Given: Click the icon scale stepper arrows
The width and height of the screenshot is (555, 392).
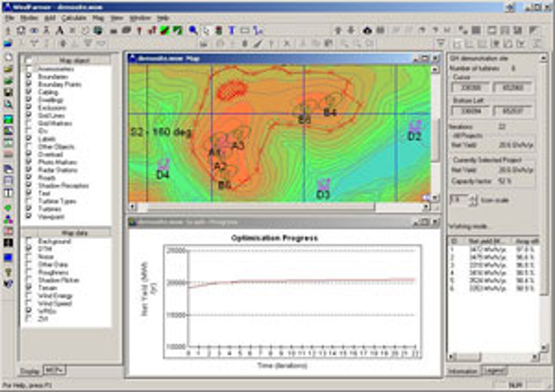Looking at the screenshot, I should 473,201.
